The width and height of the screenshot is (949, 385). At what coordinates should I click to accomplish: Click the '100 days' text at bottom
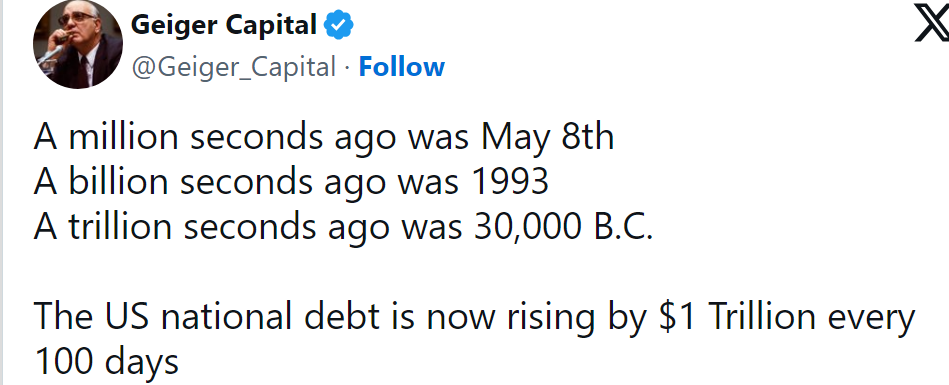107,361
